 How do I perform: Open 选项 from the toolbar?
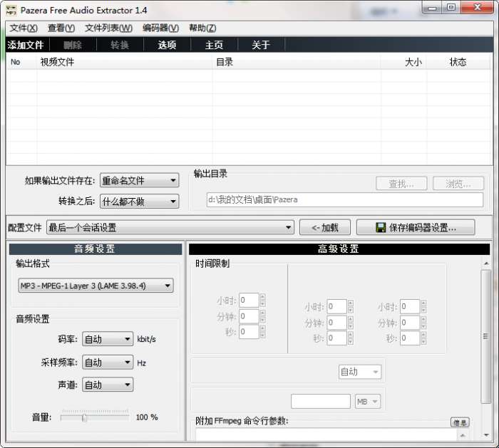click(167, 45)
